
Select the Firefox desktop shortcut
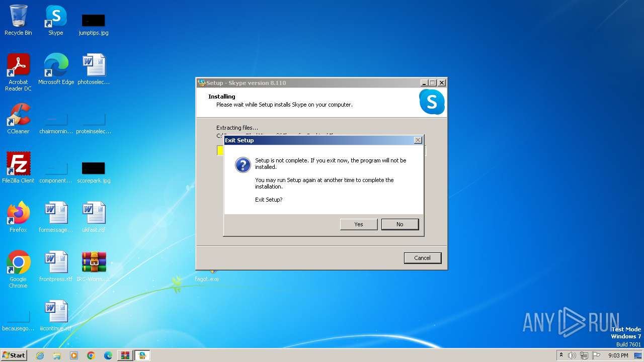click(18, 217)
